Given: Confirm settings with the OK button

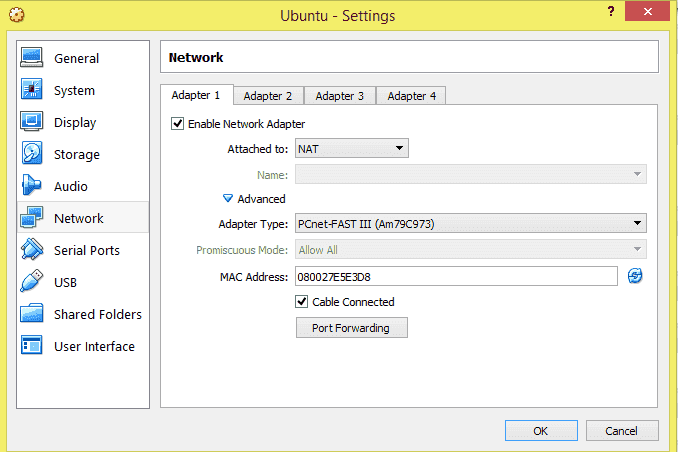Looking at the screenshot, I should click(x=541, y=431).
